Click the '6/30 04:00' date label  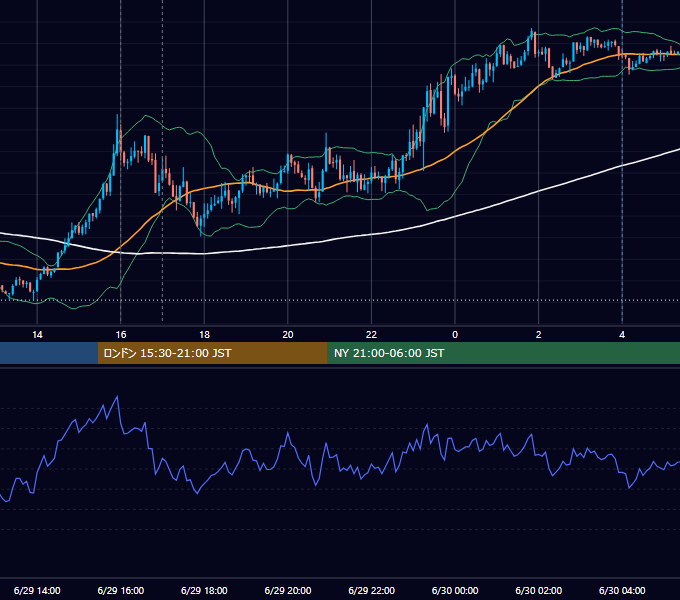(622, 590)
